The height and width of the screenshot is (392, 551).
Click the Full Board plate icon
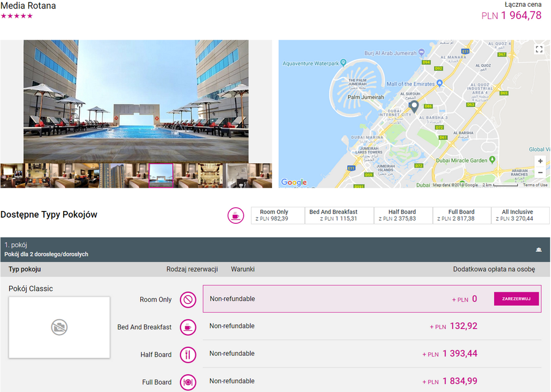click(x=188, y=382)
